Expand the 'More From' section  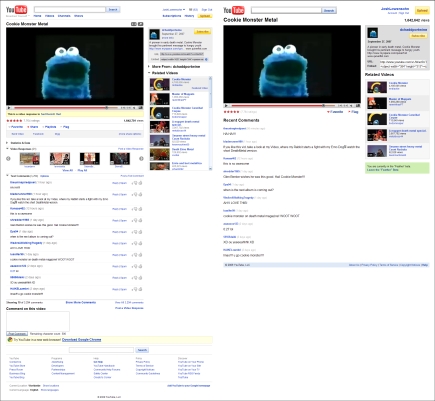[x=149, y=67]
